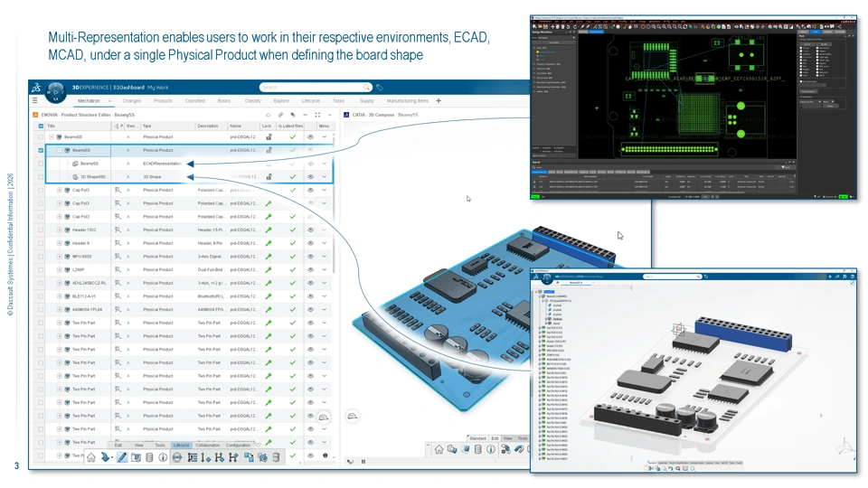Toggle the eye visibility icon in the MPU-6050 row
The image size is (868, 488).
[x=310, y=256]
